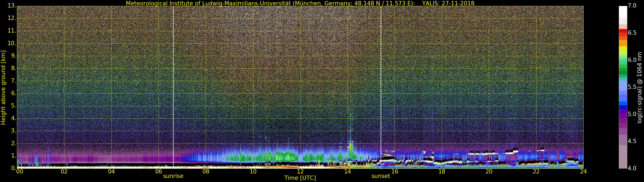
Task: Click height tick label '1.'
Action: tap(14, 156)
